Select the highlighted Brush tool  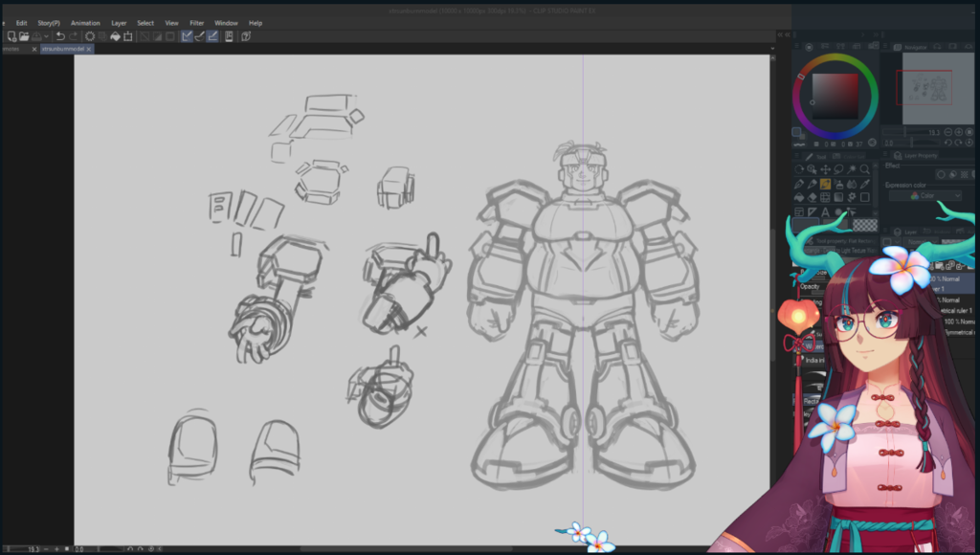point(826,184)
